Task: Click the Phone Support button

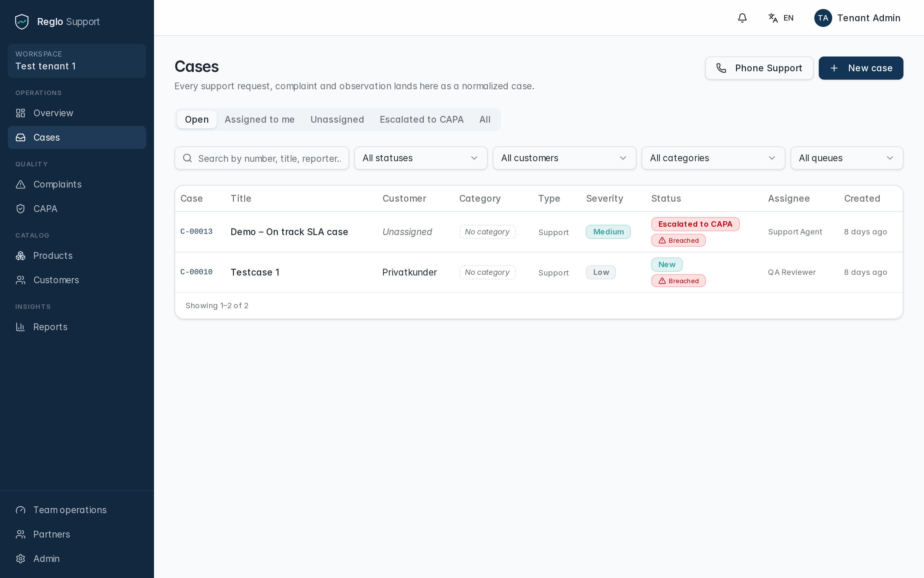Action: pos(759,68)
